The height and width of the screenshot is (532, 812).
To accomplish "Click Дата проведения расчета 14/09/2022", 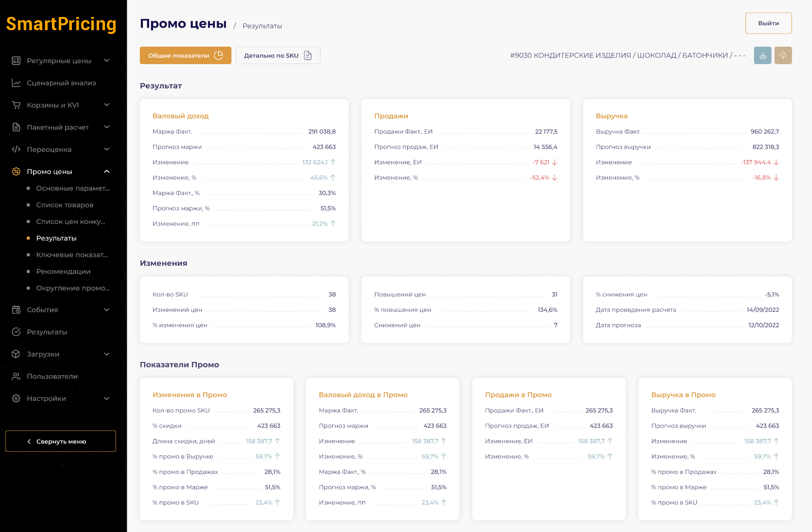I will 762,310.
